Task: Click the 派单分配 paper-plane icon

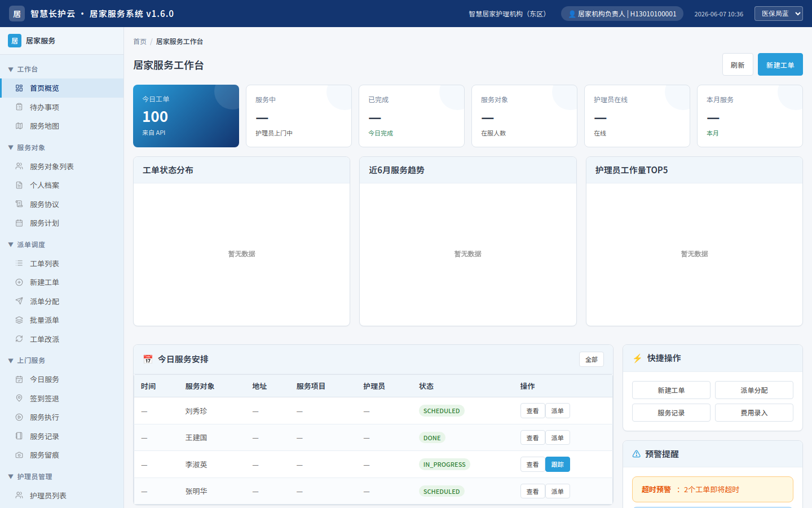Action: point(19,301)
